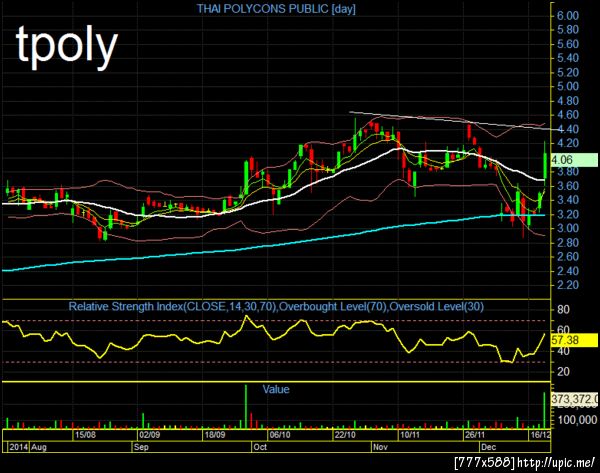The image size is (600, 473).
Task: Click the 5.00 price axis label
Action: pos(567,86)
